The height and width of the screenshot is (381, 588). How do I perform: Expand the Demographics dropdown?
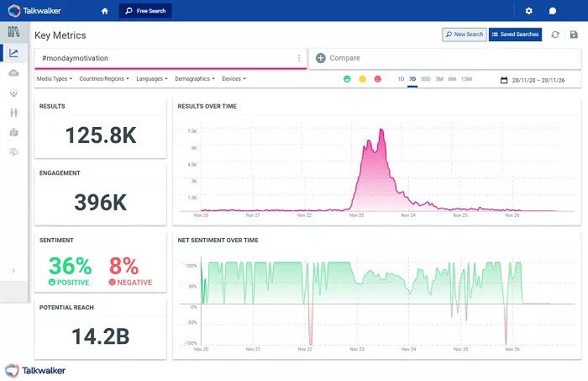click(195, 79)
